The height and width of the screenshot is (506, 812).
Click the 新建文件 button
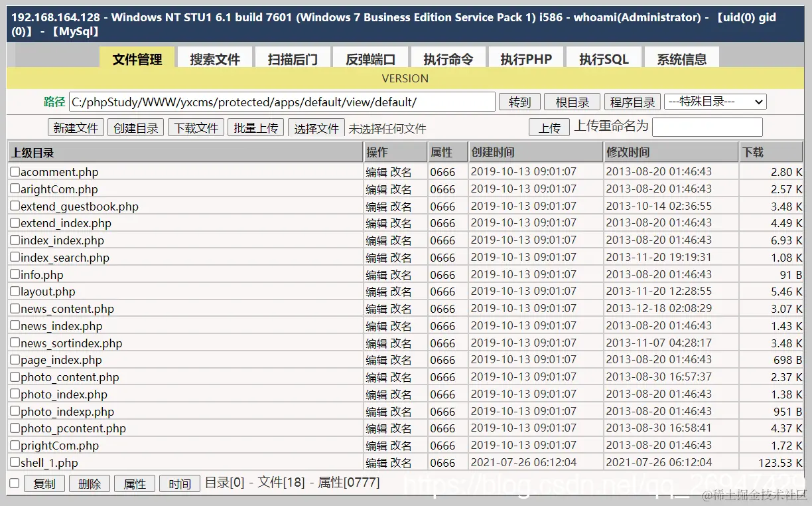(76, 127)
